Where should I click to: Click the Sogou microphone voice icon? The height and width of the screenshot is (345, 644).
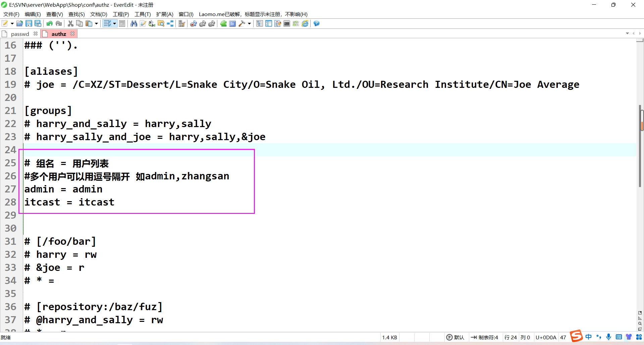coord(609,337)
